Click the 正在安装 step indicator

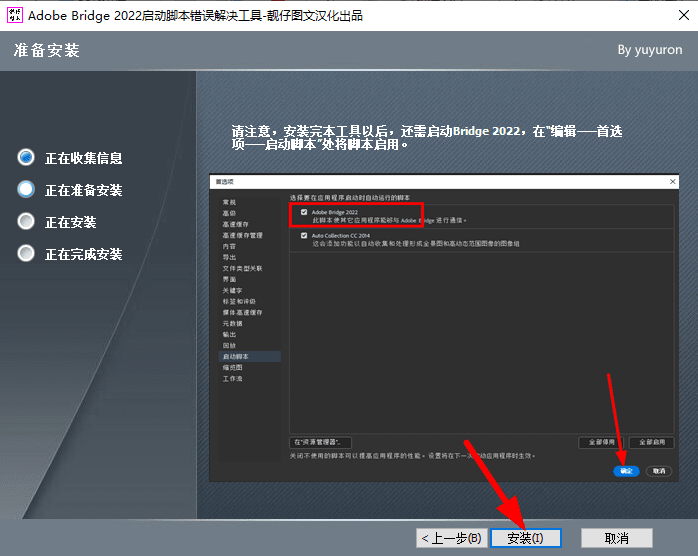coord(26,222)
